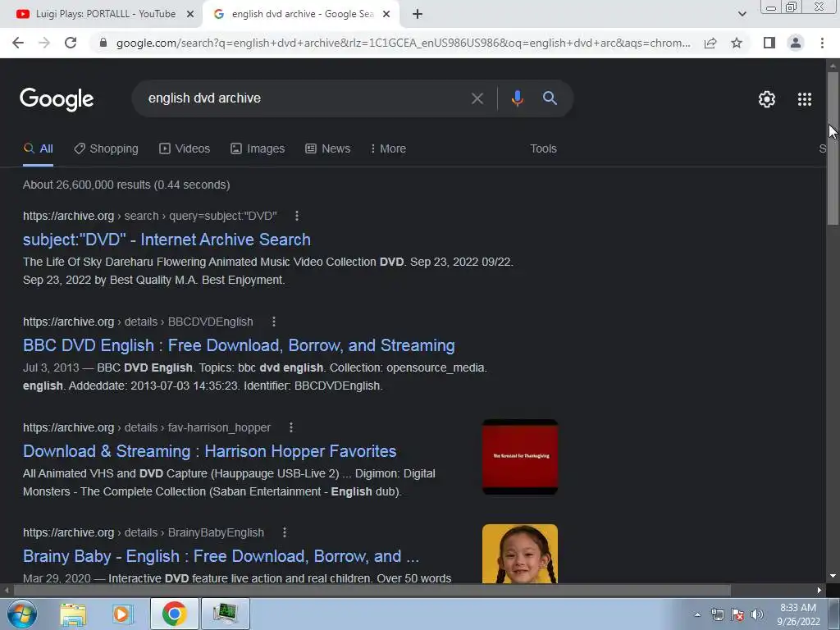Switch to Images results
The height and width of the screenshot is (630, 840).
(258, 149)
